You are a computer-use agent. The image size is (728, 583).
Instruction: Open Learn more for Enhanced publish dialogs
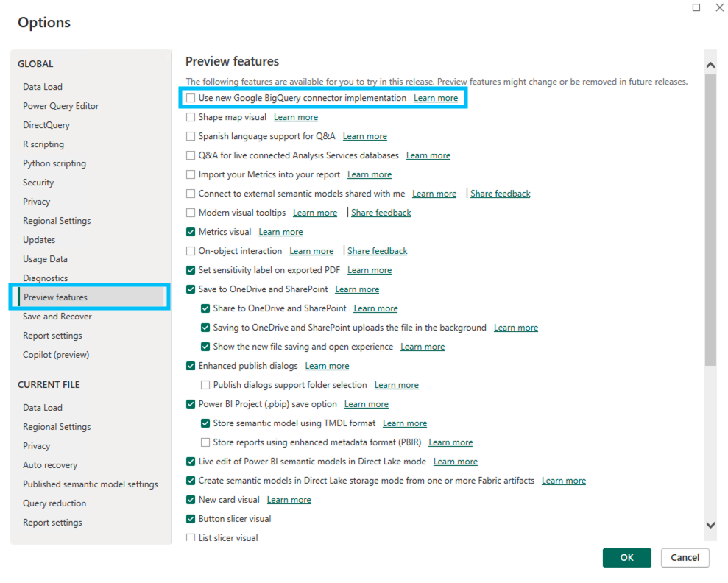point(327,366)
